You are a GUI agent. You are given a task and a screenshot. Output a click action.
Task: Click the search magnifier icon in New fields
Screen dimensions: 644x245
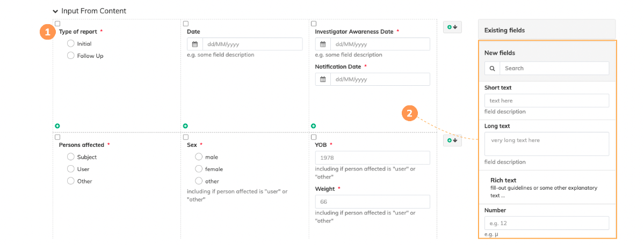(x=492, y=68)
